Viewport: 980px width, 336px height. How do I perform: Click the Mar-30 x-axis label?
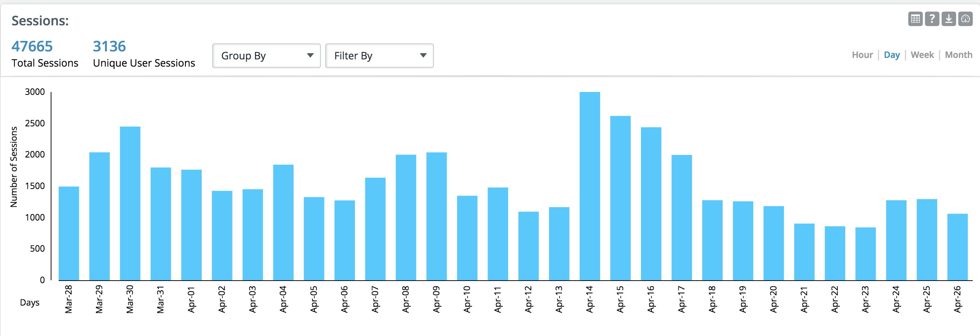click(130, 299)
